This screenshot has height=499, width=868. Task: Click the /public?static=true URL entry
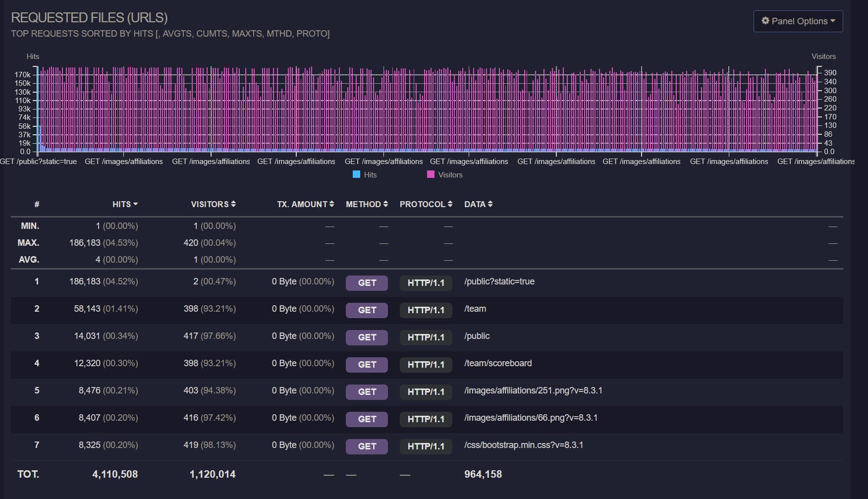pos(499,281)
